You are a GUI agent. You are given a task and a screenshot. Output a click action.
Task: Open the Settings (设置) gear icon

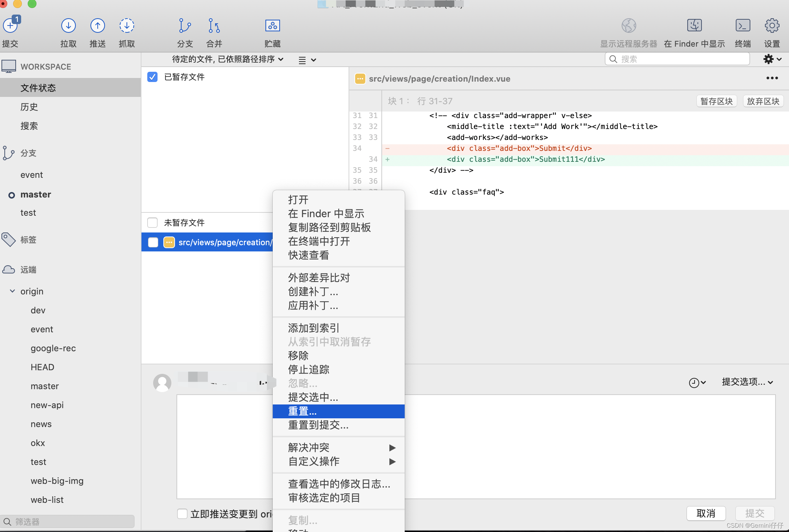pos(772,26)
